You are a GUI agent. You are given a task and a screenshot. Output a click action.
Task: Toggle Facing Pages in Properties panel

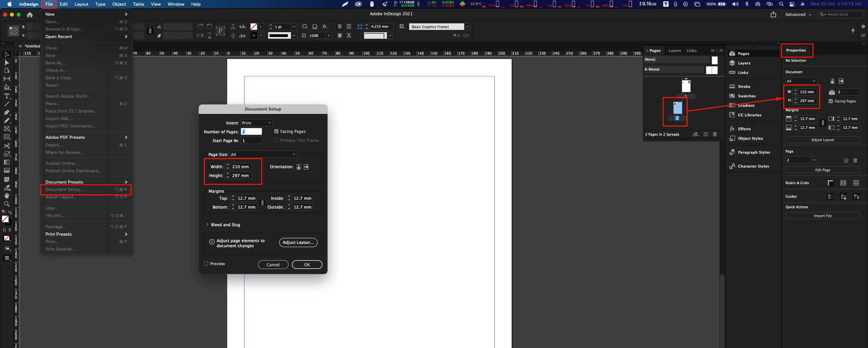(x=831, y=101)
